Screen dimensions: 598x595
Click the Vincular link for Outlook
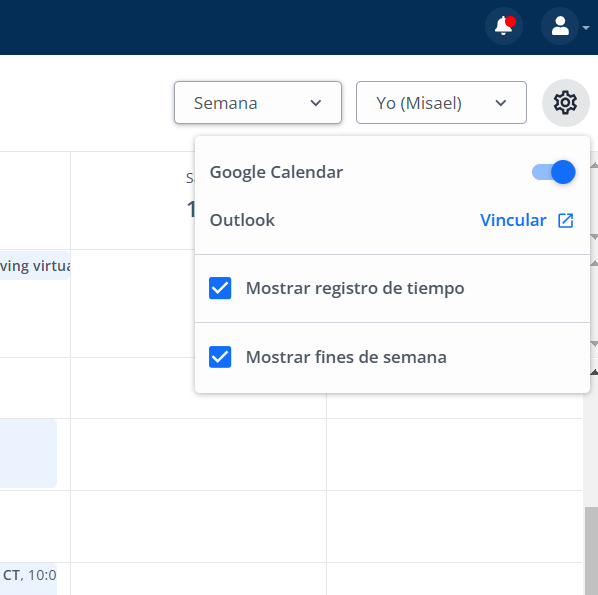(x=513, y=220)
